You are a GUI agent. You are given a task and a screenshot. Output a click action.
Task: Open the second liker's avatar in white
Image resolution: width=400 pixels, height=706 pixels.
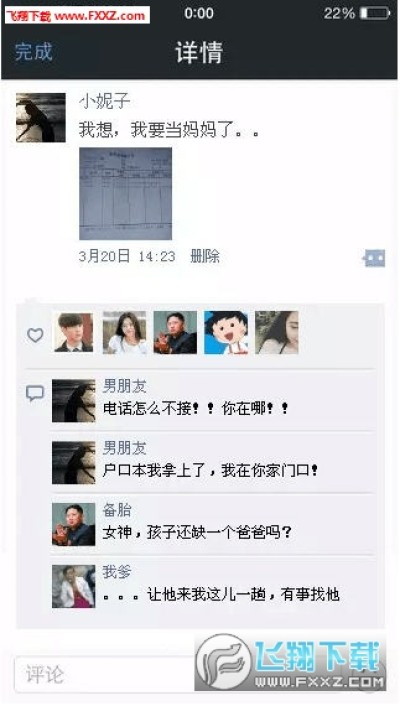(x=124, y=332)
